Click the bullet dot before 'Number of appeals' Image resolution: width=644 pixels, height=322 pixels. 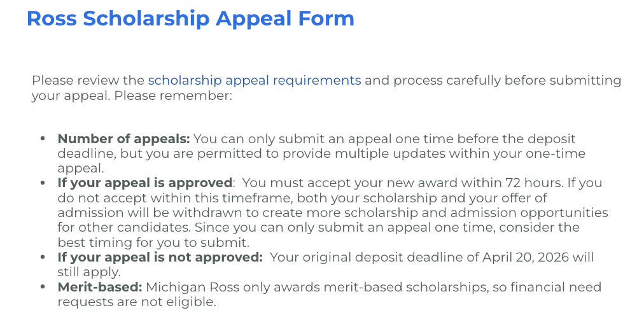pyautogui.click(x=43, y=139)
